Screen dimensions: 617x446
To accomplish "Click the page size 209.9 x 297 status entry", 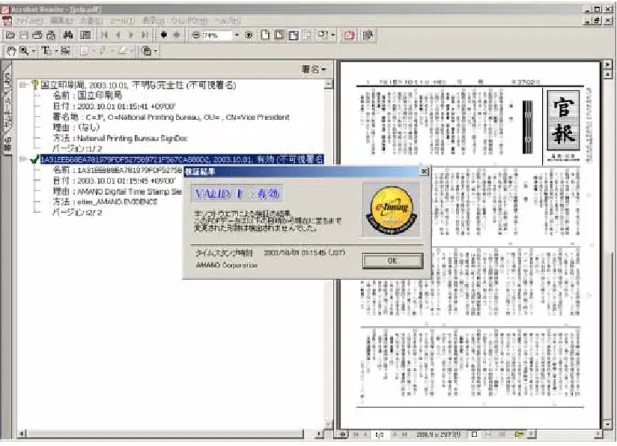I will [438, 435].
